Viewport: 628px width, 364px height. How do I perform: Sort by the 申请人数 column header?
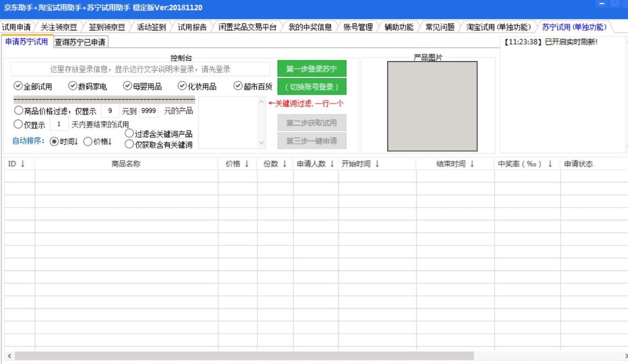click(x=316, y=164)
